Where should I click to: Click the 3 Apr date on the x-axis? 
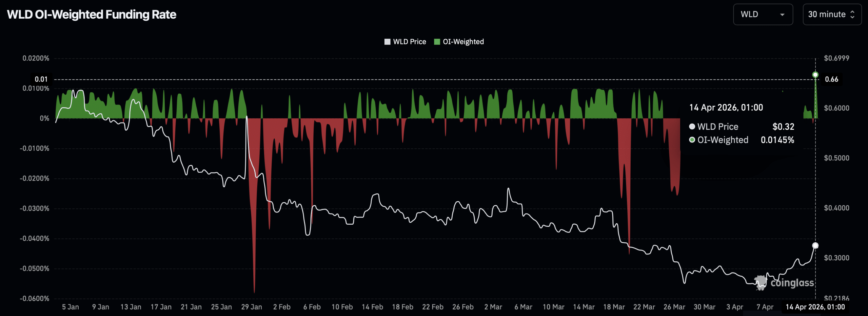735,307
